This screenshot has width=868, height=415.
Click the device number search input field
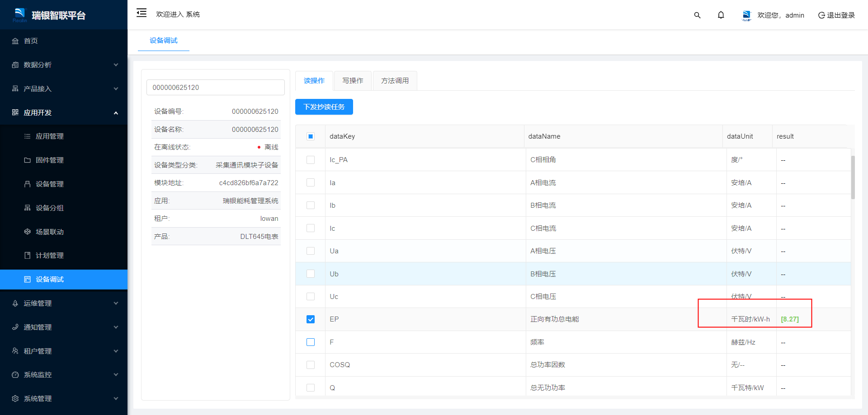[216, 88]
